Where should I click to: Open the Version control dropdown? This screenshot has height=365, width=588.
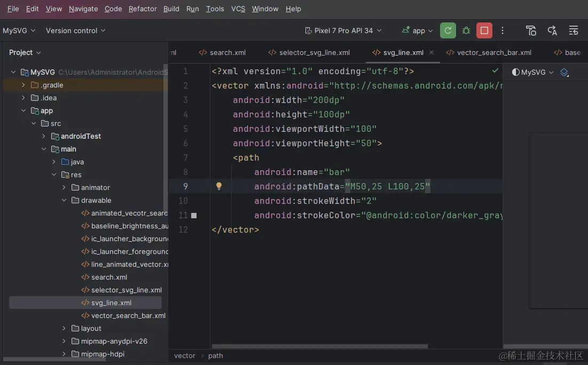[x=75, y=31]
